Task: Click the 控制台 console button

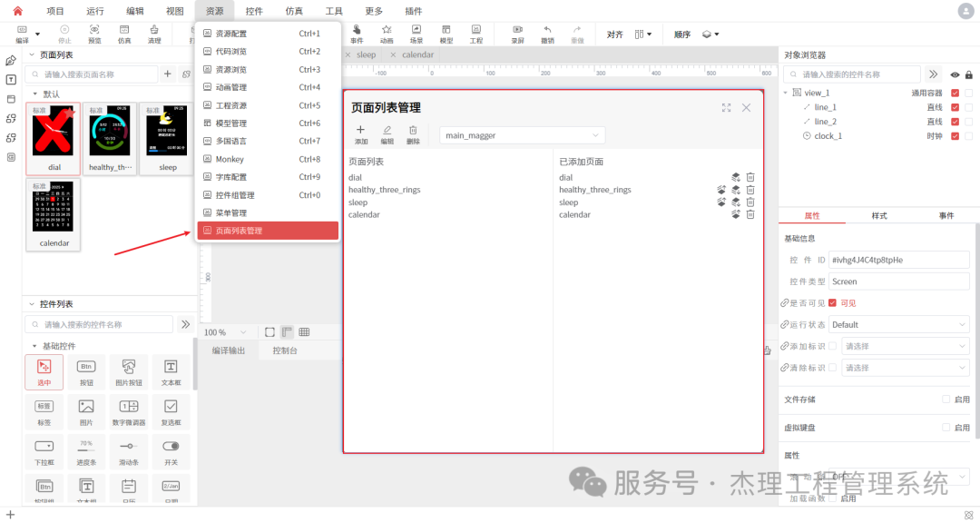Action: (287, 350)
